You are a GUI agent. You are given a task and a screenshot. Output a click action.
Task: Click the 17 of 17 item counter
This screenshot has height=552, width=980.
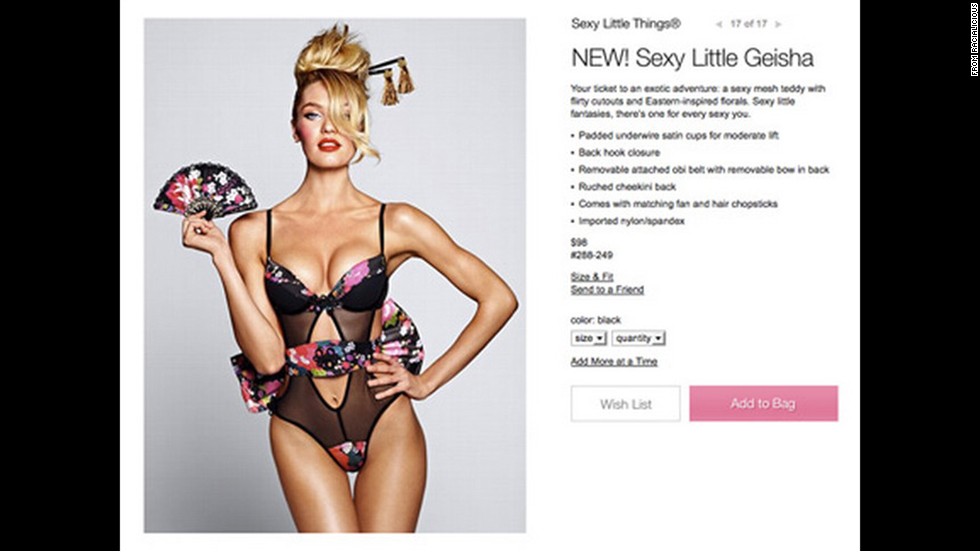coord(748,24)
